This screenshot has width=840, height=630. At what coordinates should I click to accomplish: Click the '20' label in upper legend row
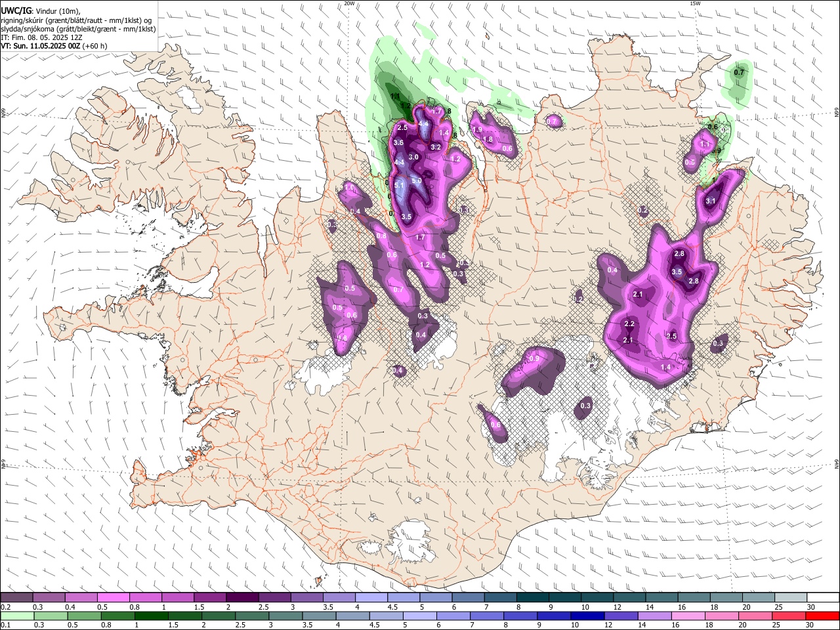point(747,607)
